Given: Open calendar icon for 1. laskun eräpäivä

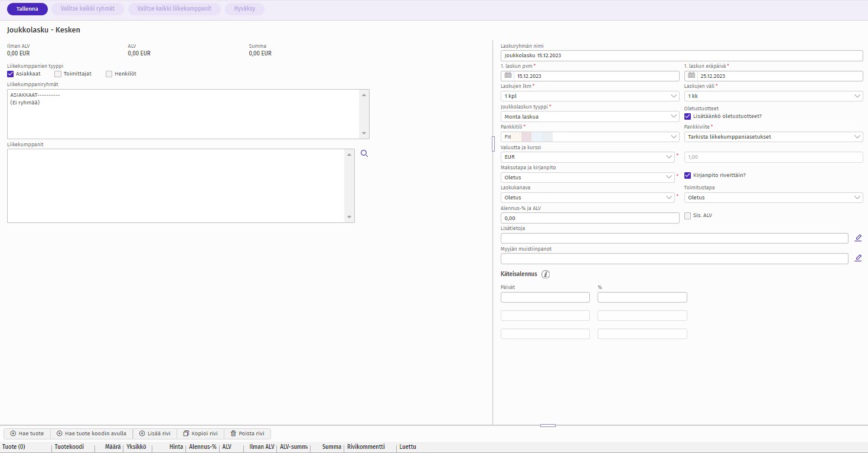Looking at the screenshot, I should click(691, 76).
